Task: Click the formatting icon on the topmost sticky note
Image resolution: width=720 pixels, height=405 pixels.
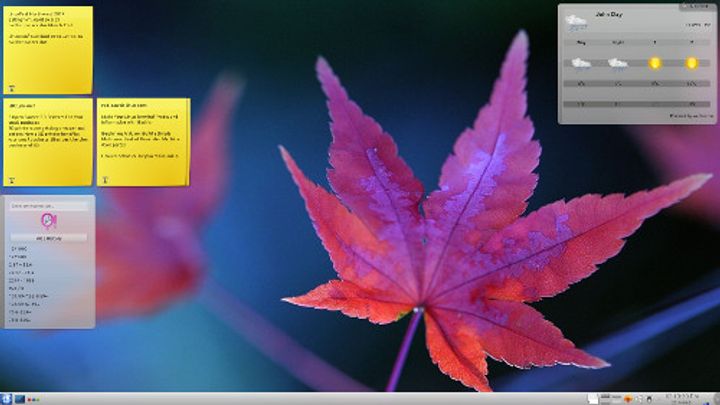Action: pyautogui.click(x=12, y=89)
